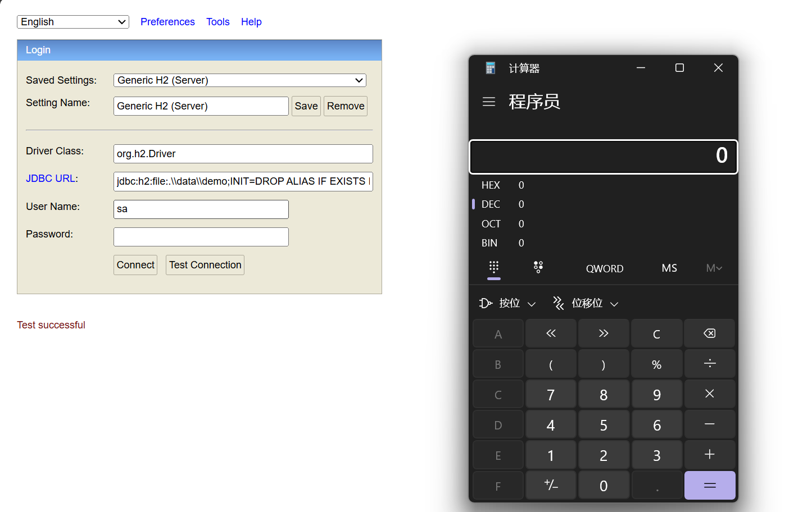Open the Tools menu link
This screenshot has height=512, width=812.
[217, 22]
